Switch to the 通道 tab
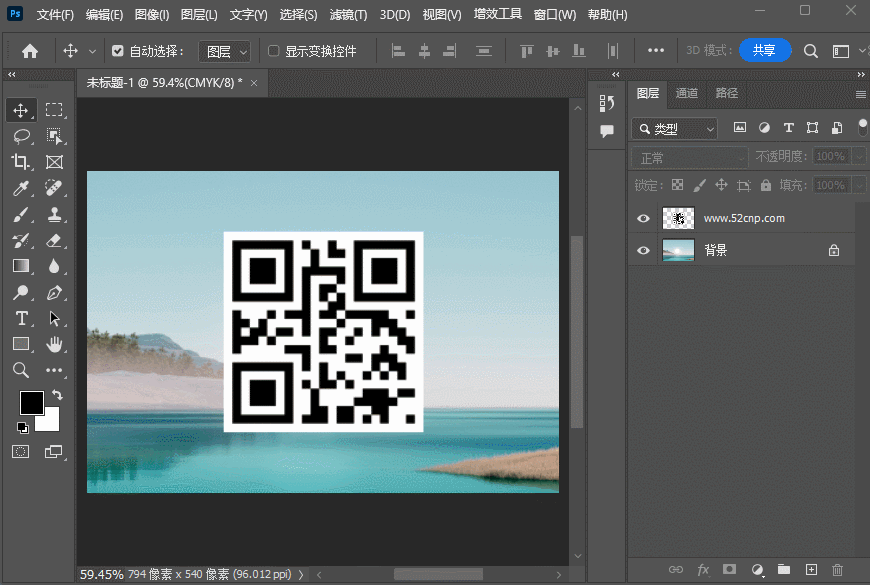 (x=686, y=93)
